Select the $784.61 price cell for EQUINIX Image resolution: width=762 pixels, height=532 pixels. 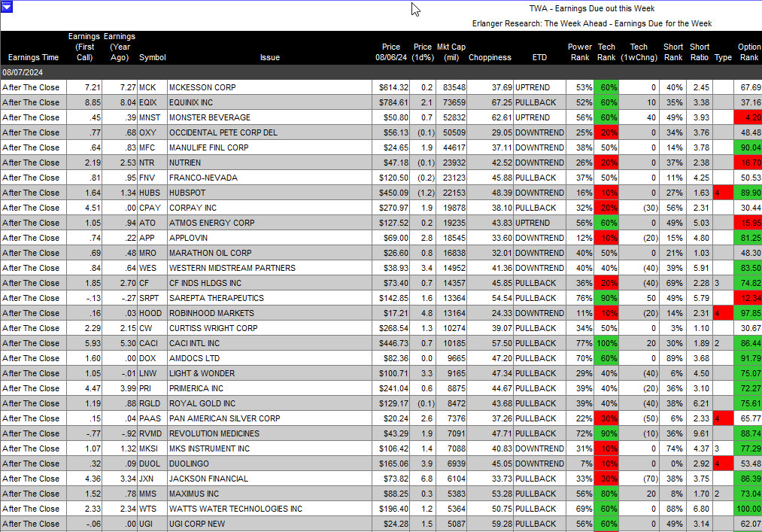pyautogui.click(x=391, y=102)
